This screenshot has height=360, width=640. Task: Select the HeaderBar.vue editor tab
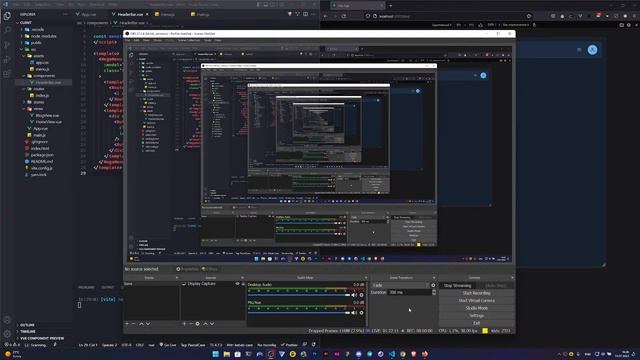click(130, 14)
